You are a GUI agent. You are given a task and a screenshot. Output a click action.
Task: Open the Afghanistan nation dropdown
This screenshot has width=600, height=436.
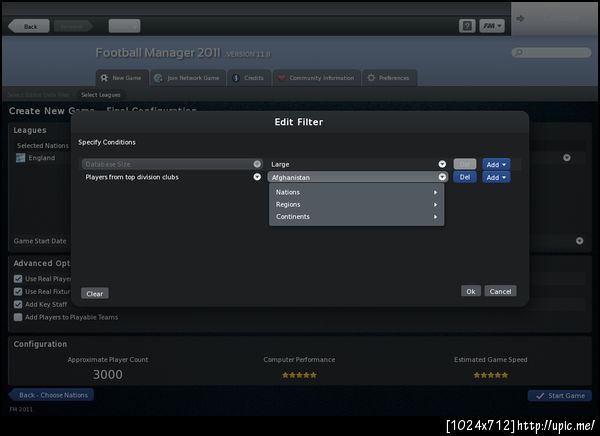[358, 177]
